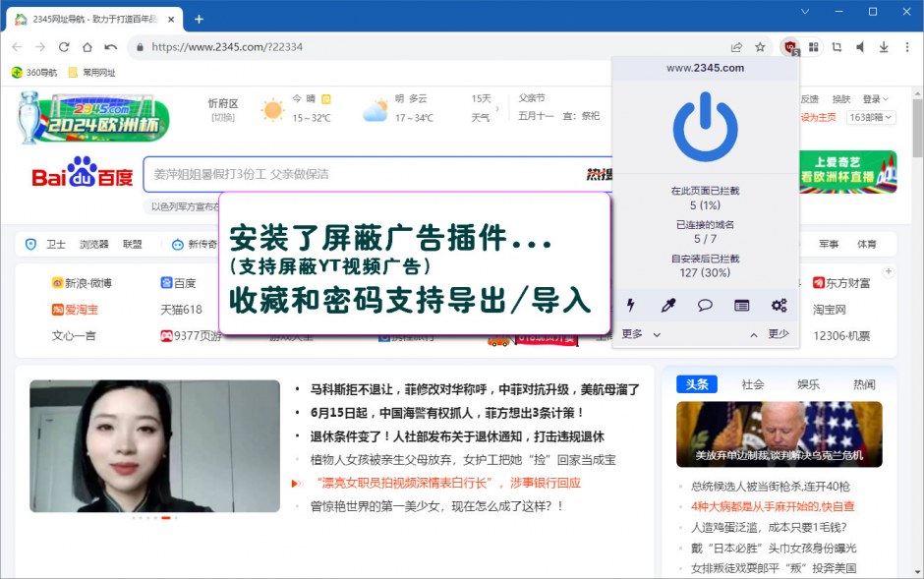Click the 设为主页 link
Image resolution: width=924 pixels, height=579 pixels.
coord(818,117)
